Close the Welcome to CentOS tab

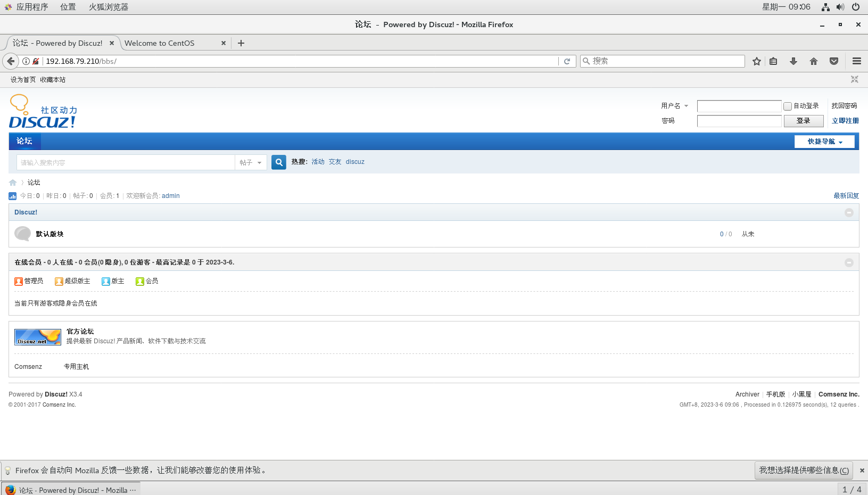click(224, 43)
